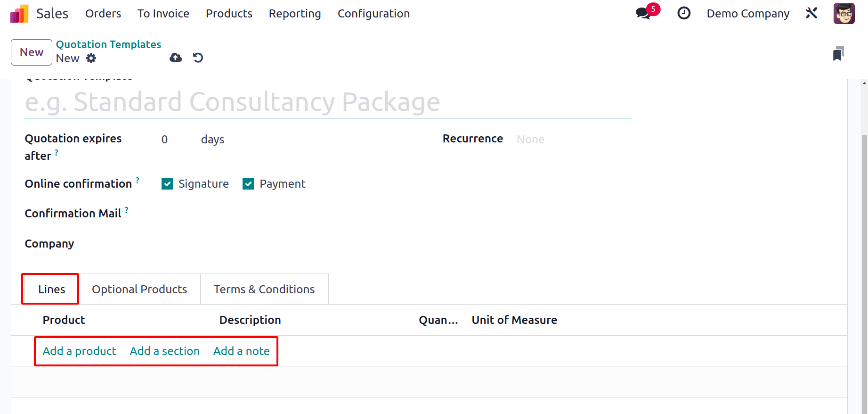
Task: Open the debug tools wrench icon
Action: (x=811, y=13)
